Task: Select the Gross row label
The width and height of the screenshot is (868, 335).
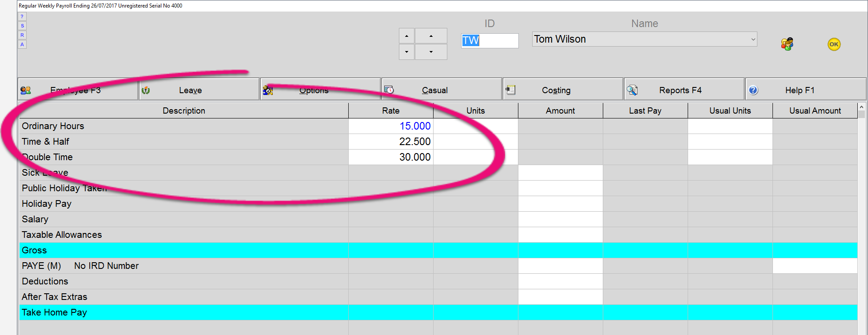Action: click(34, 250)
